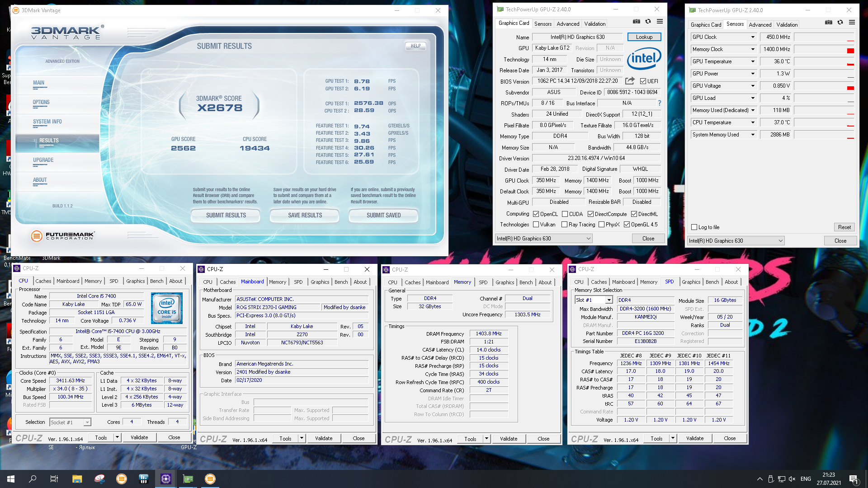Image resolution: width=868 pixels, height=488 pixels.
Task: Click the 3DMark Vantage title bar icon
Action: (x=16, y=10)
